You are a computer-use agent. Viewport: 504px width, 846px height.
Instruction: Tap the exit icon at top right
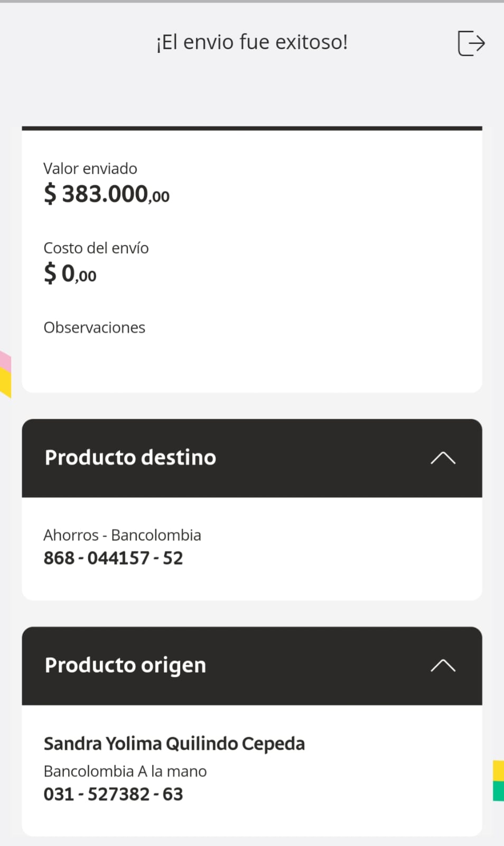471,43
